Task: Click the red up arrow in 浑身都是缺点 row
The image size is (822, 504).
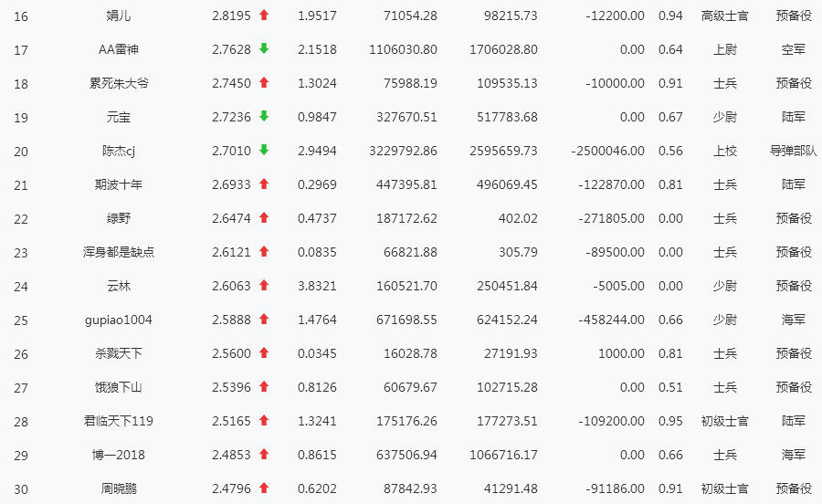Action: pos(264,251)
